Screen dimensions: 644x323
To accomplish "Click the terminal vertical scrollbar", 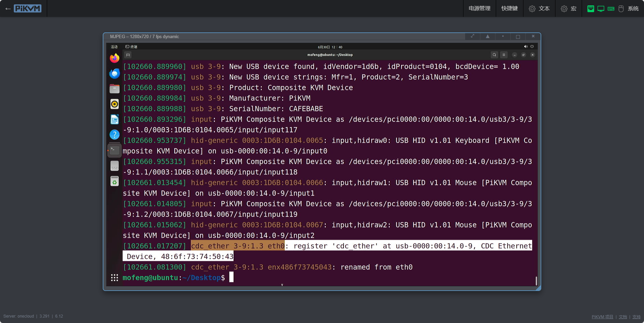I will click(x=536, y=281).
